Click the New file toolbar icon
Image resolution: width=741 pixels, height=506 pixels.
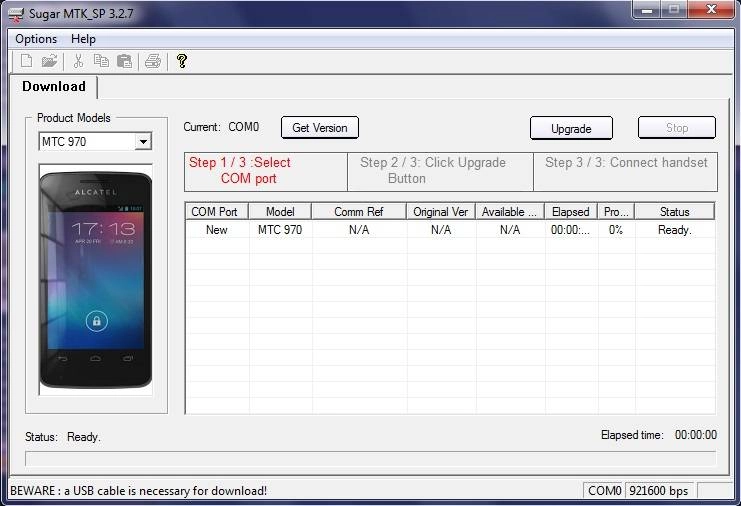(x=26, y=61)
